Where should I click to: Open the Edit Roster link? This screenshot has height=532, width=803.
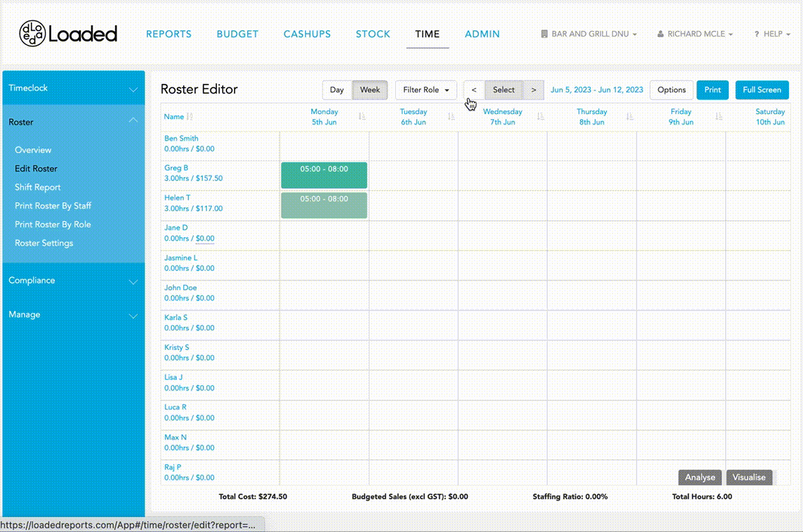click(36, 169)
